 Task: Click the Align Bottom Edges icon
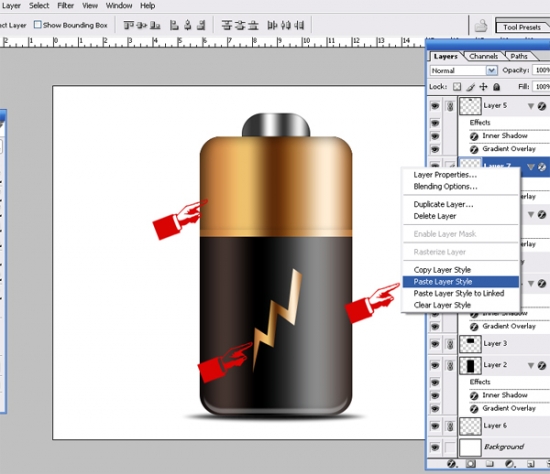155,25
